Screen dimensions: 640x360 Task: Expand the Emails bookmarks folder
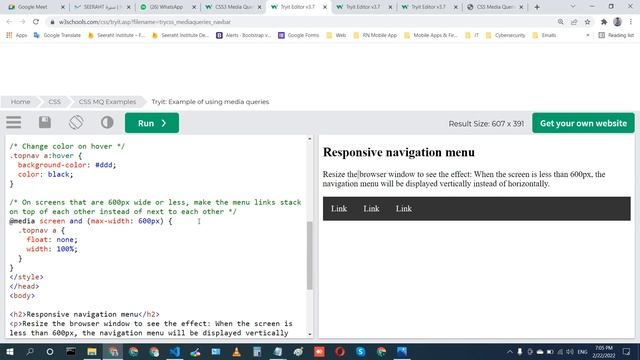[544, 36]
